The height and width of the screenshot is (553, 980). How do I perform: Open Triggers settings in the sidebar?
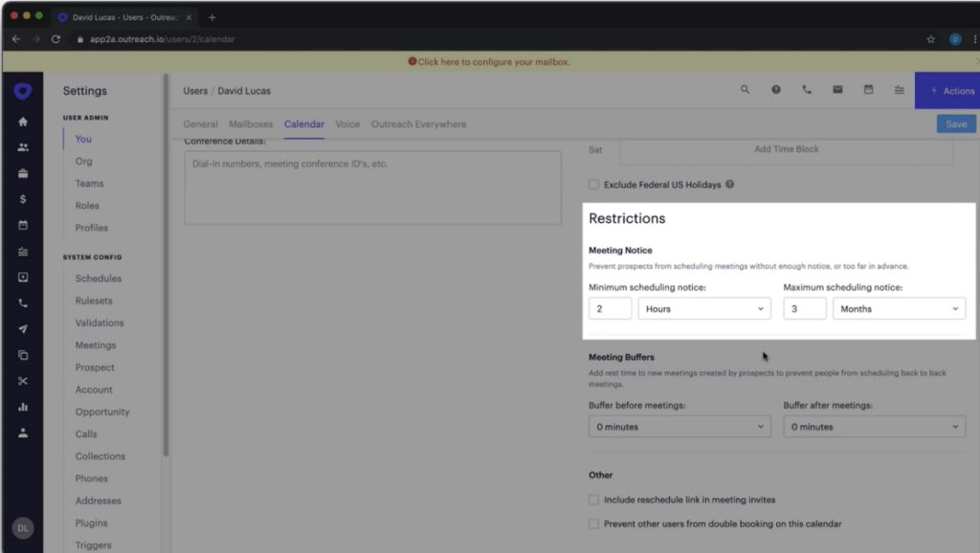click(x=93, y=545)
